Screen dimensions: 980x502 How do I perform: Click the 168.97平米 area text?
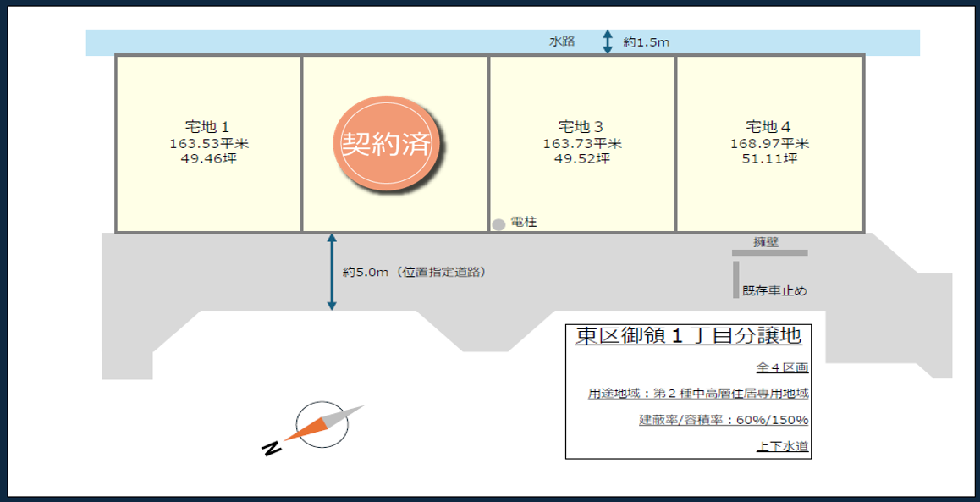[x=769, y=143]
